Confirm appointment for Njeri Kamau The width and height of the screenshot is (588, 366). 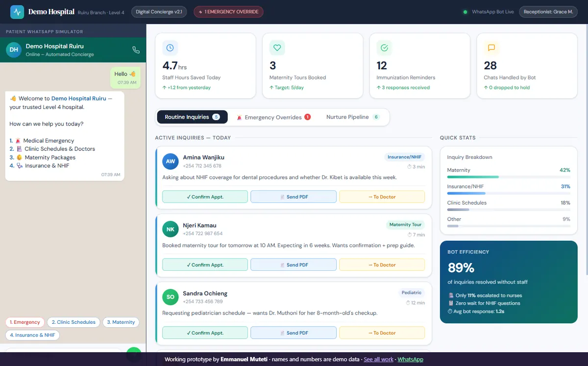(205, 265)
